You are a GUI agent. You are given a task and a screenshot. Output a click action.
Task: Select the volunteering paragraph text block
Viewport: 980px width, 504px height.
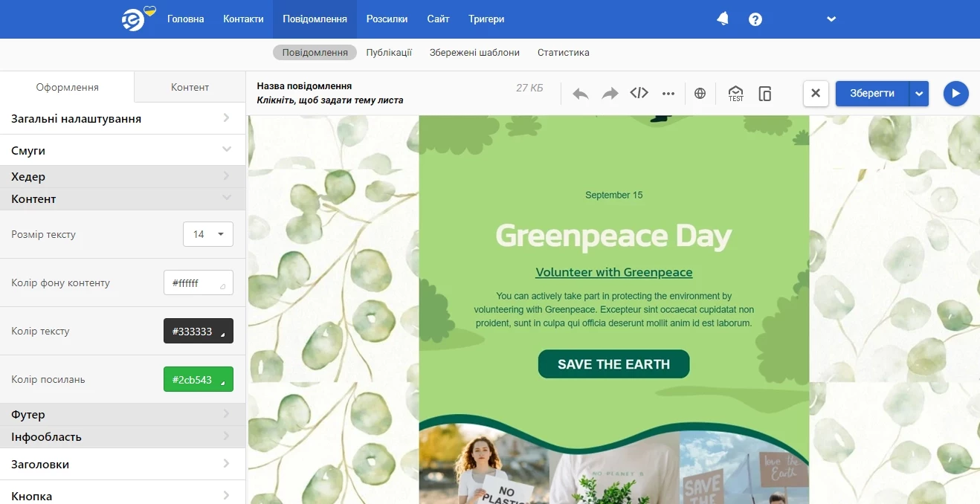[x=614, y=310]
